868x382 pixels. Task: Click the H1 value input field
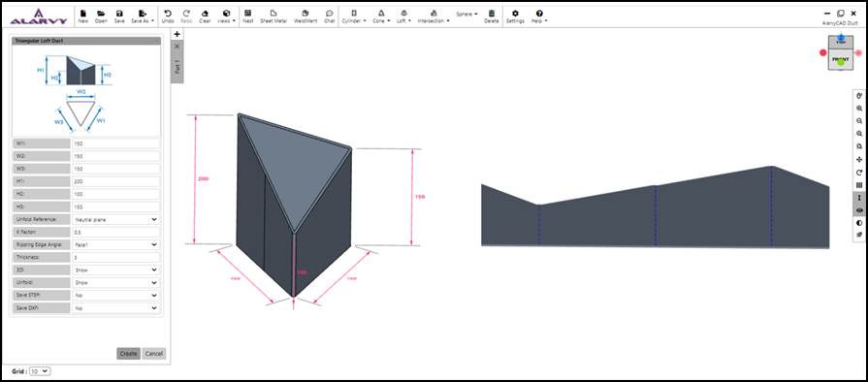115,181
